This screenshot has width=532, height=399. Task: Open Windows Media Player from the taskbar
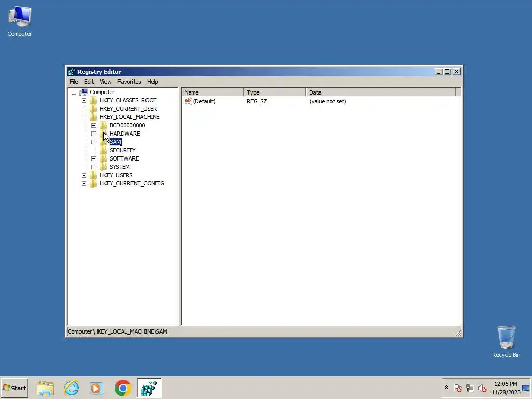pos(97,388)
